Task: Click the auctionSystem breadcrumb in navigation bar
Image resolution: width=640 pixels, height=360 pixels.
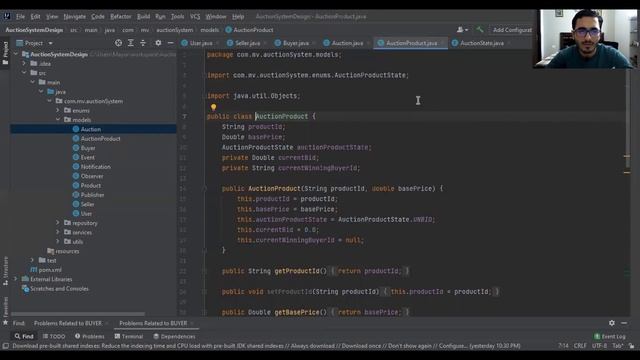Action: pyautogui.click(x=175, y=30)
